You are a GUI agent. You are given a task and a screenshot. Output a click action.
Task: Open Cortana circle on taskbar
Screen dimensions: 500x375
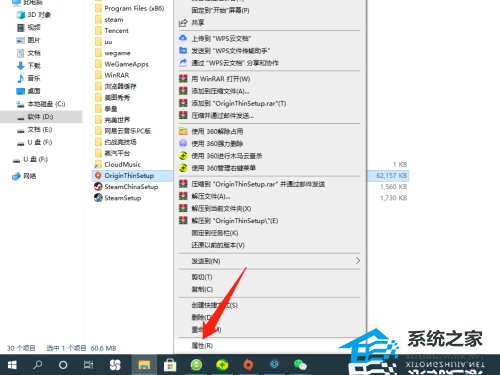[63, 365]
